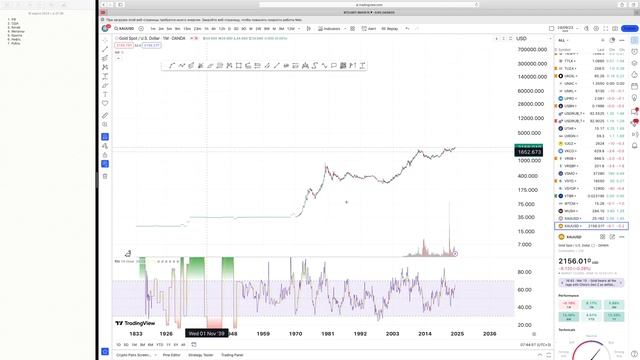
Task: Start the bar Replay mode
Action: click(390, 29)
